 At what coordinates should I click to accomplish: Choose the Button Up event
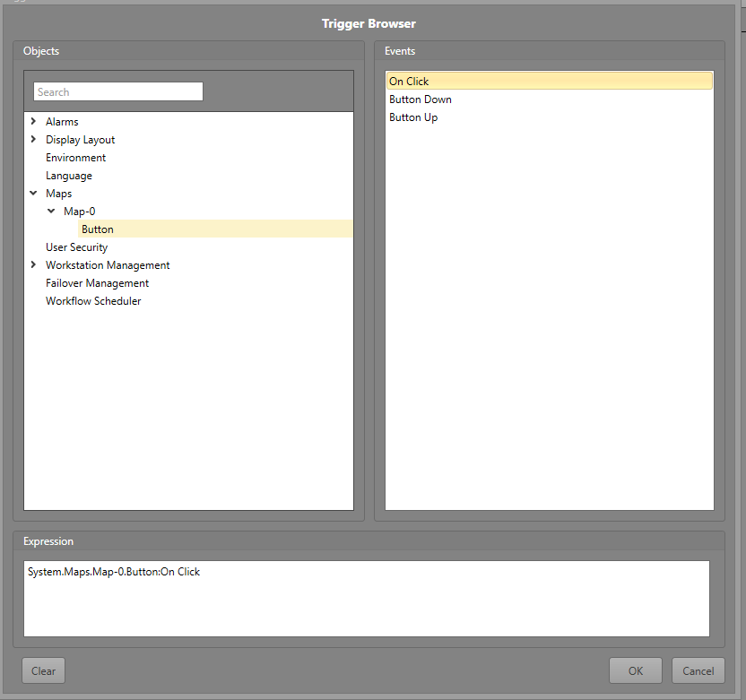(x=413, y=117)
